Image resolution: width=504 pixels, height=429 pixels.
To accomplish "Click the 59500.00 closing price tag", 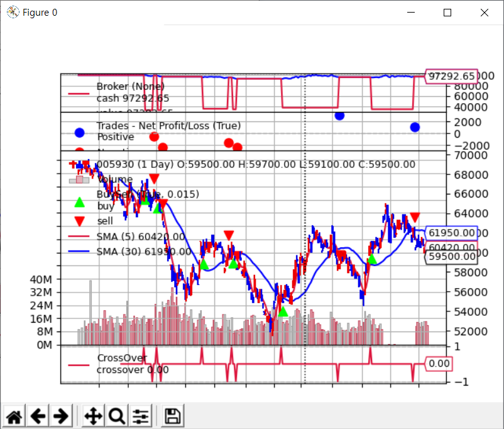I will pos(451,257).
